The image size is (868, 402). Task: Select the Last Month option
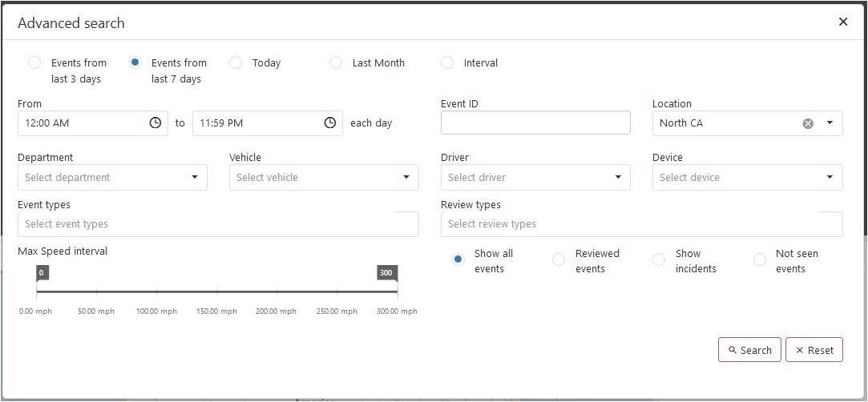click(x=336, y=62)
